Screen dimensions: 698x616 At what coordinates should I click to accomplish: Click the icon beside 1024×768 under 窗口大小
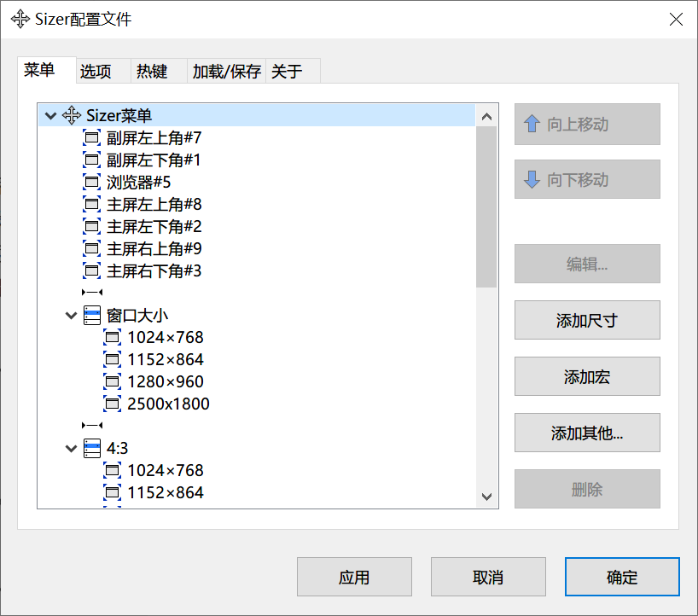(112, 337)
